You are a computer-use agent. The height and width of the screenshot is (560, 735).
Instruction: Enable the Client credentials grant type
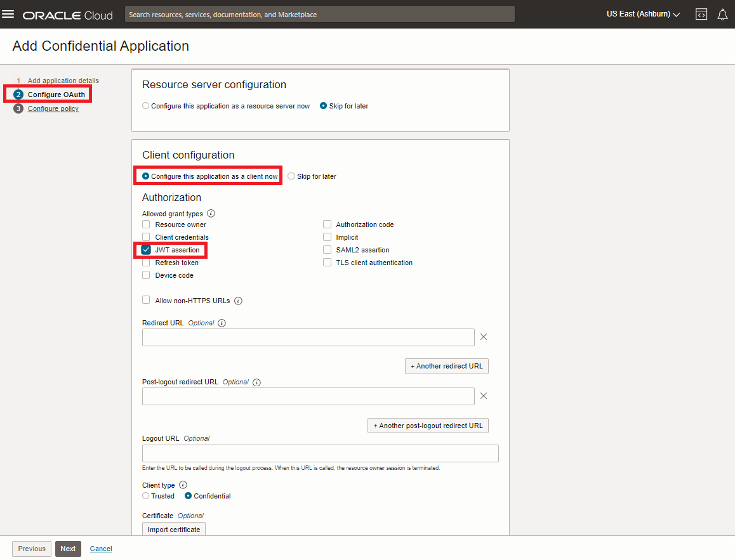(146, 237)
